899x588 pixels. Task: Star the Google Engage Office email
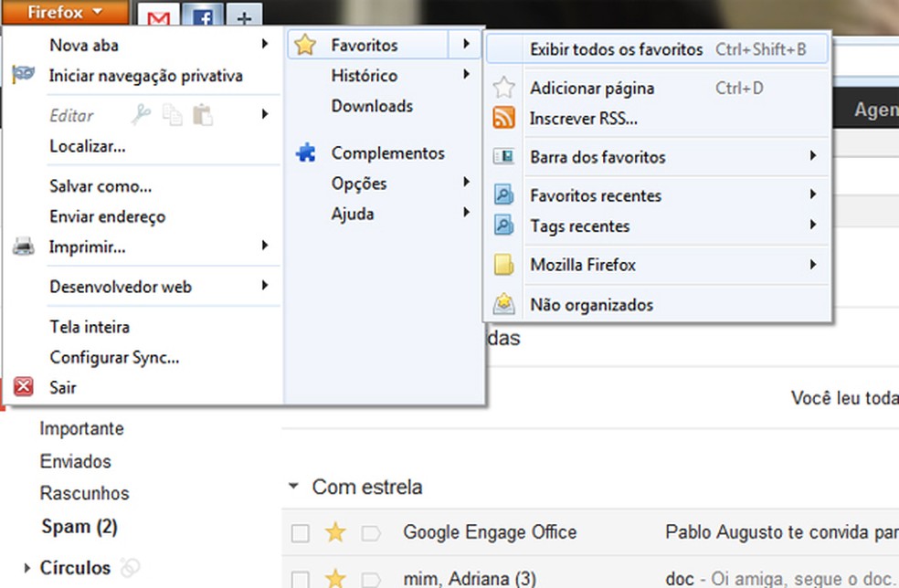(x=334, y=532)
